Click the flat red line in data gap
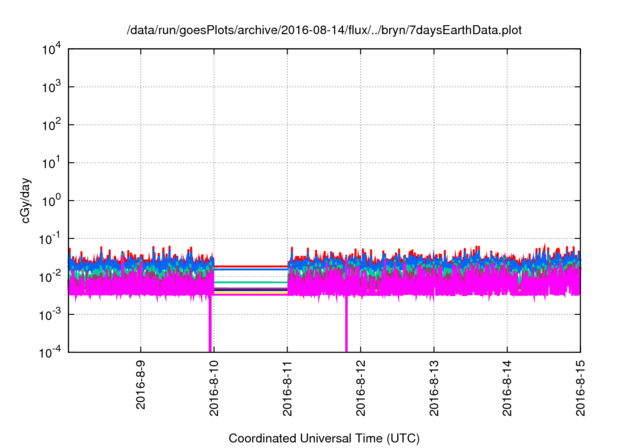This screenshot has width=640, height=448. click(x=251, y=266)
